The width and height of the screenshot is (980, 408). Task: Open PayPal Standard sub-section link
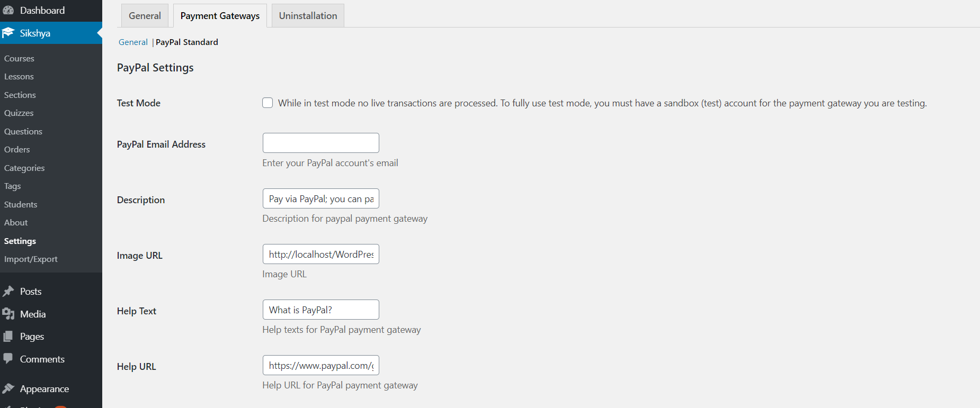(x=186, y=42)
